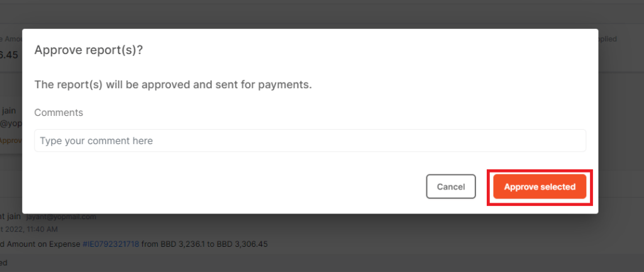Click the 'nt jain' commenter name

click(x=11, y=217)
